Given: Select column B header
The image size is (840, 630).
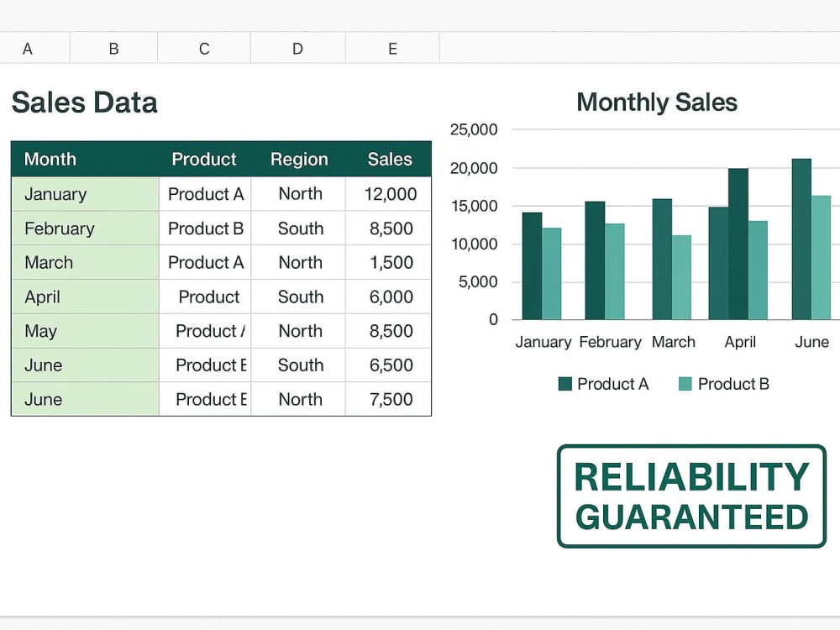Looking at the screenshot, I should [x=113, y=48].
